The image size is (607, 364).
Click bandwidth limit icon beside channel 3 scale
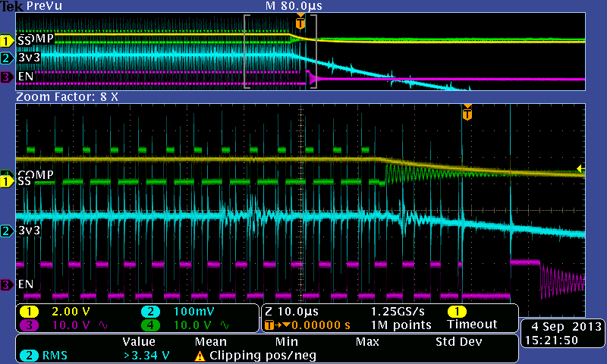point(103,325)
